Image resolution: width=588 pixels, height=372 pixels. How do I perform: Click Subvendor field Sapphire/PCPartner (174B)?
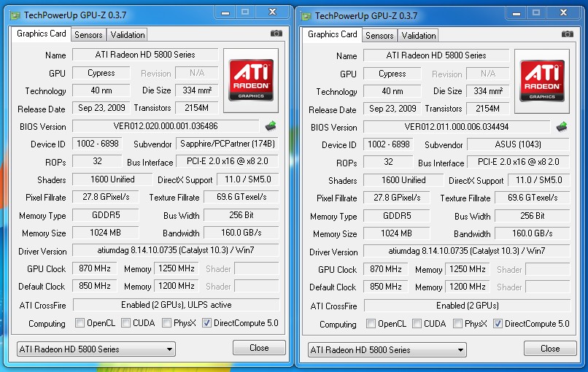pos(228,144)
